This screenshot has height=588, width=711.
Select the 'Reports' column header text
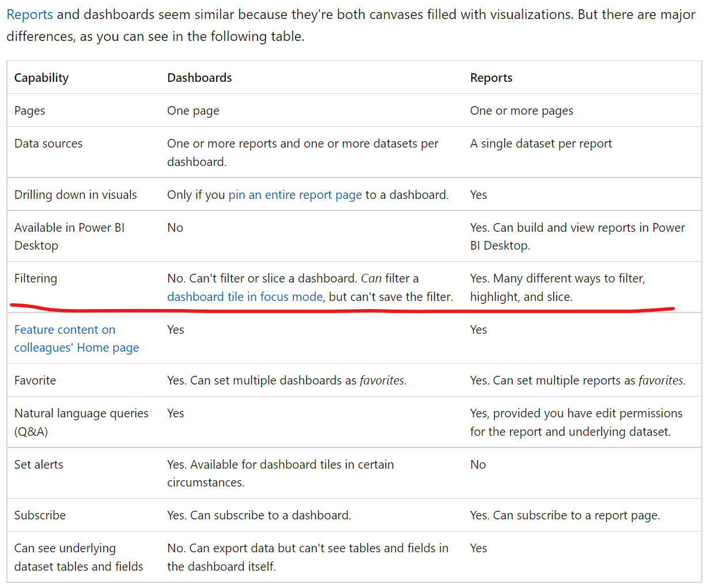coord(491,78)
